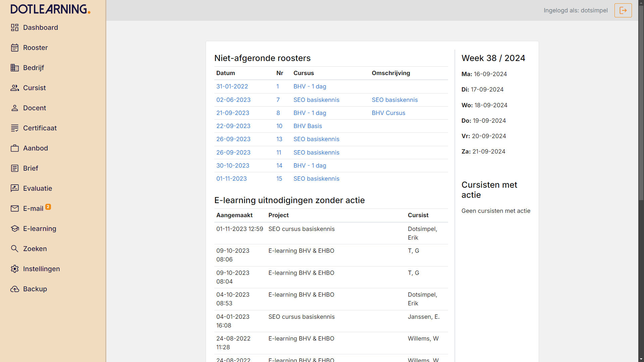Image resolution: width=644 pixels, height=362 pixels.
Task: Click the Zoeken magnifier icon
Action: [15, 249]
